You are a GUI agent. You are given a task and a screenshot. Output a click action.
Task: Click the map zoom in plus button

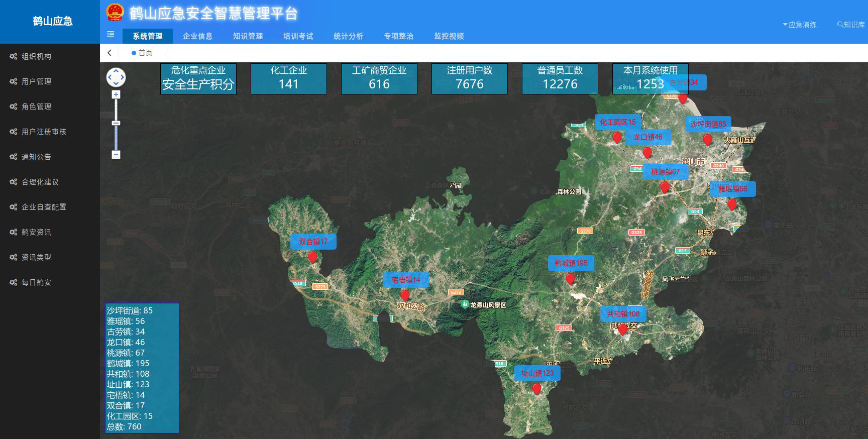pos(116,94)
